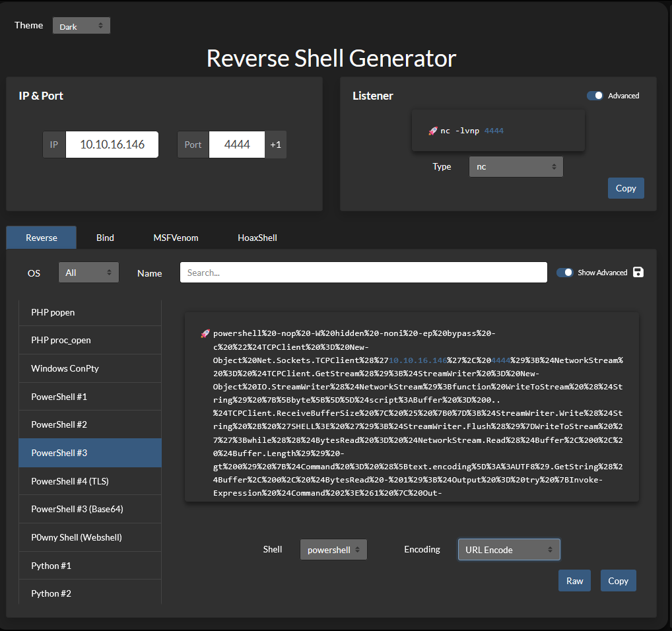The height and width of the screenshot is (631, 672).
Task: Switch to the Reverse tab
Action: click(x=41, y=238)
